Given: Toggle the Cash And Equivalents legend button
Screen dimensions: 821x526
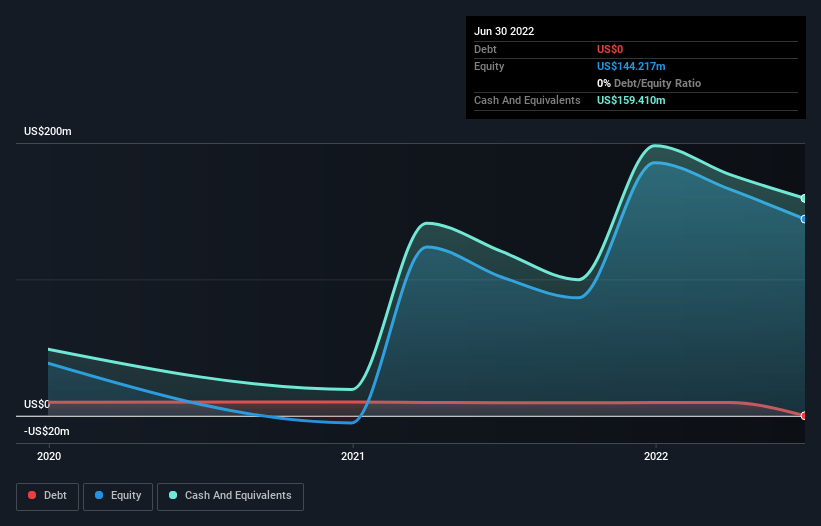Looking at the screenshot, I should click(230, 496).
